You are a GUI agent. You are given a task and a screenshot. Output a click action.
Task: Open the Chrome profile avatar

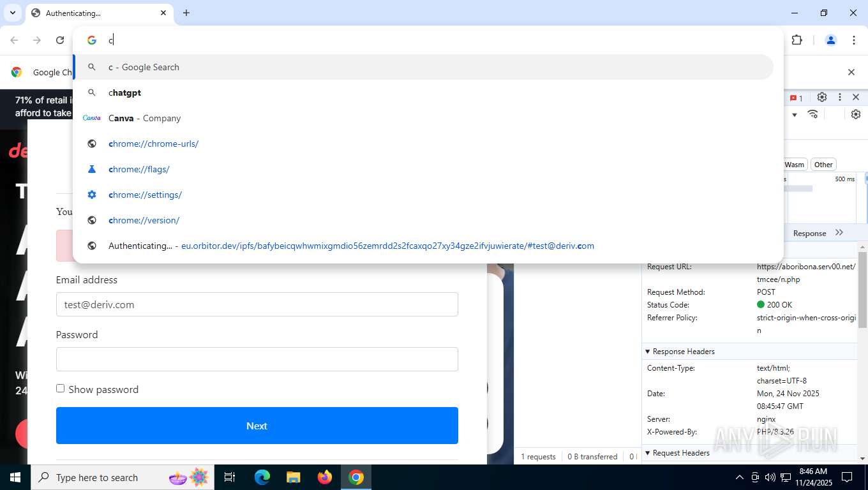click(x=831, y=40)
